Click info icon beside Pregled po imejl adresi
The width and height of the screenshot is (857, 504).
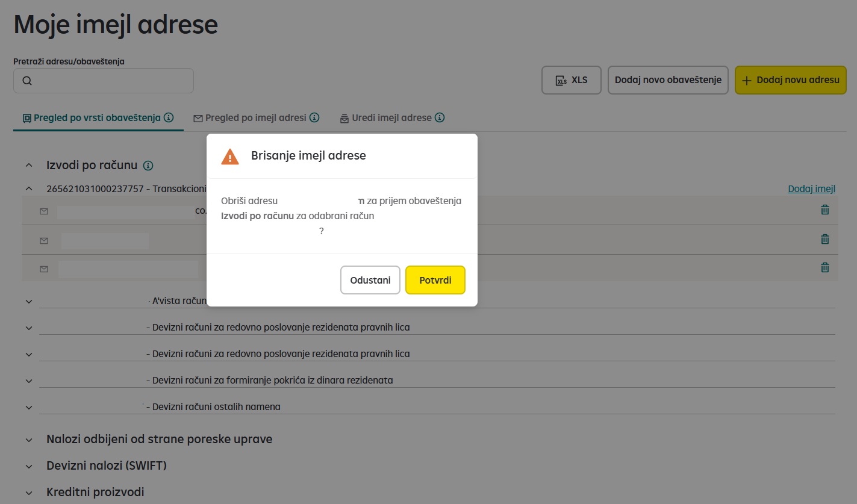coord(314,117)
